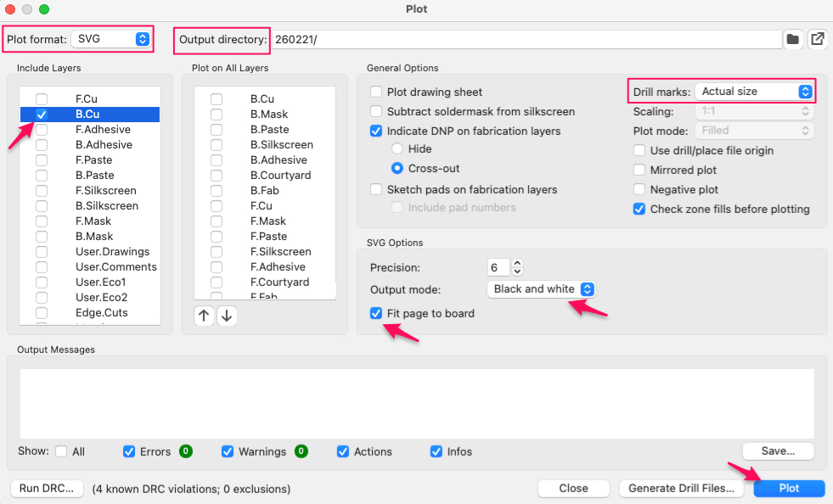The width and height of the screenshot is (833, 504).
Task: Increase Precision value with stepper arrows
Action: pyautogui.click(x=517, y=263)
